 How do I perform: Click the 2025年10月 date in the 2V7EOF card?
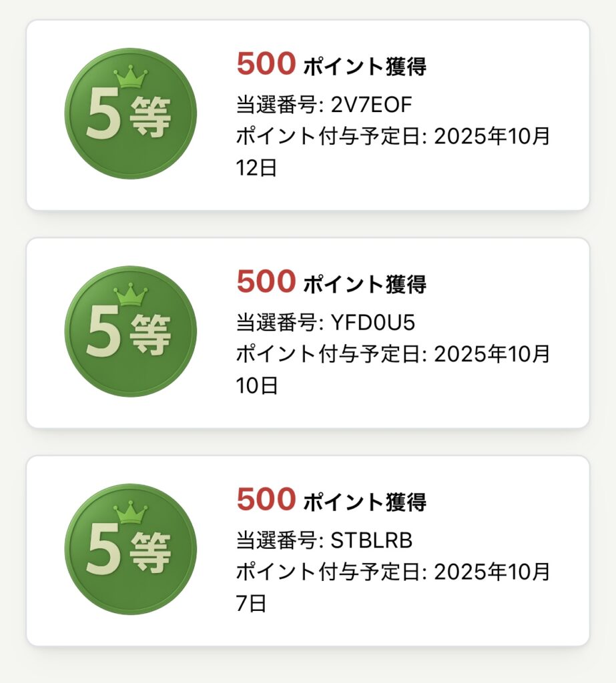[x=492, y=136]
